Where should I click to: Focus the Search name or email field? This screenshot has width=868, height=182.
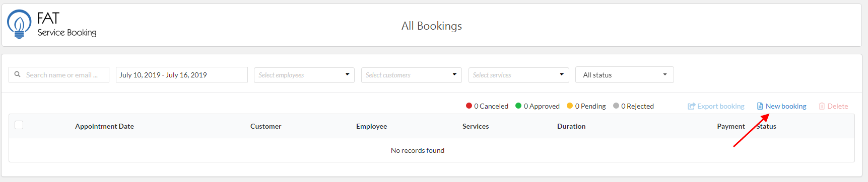coord(59,74)
